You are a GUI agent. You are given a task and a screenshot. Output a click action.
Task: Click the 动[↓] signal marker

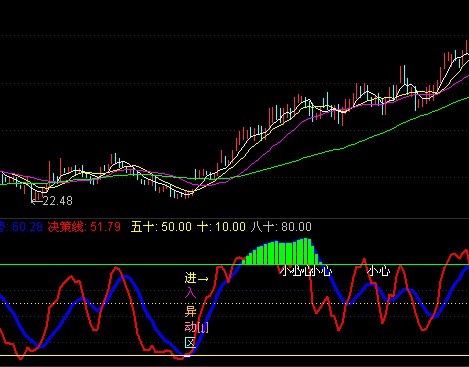click(x=196, y=327)
